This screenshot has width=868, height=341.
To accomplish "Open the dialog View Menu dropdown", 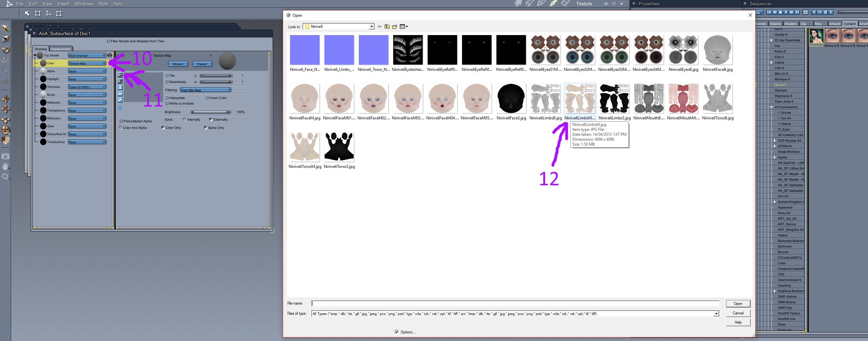I will 404,27.
